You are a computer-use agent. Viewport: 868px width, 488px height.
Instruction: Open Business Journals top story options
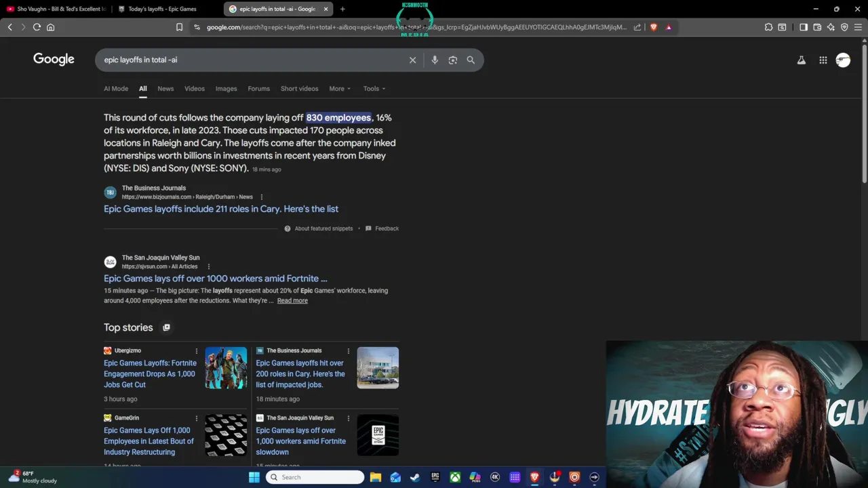tap(349, 351)
